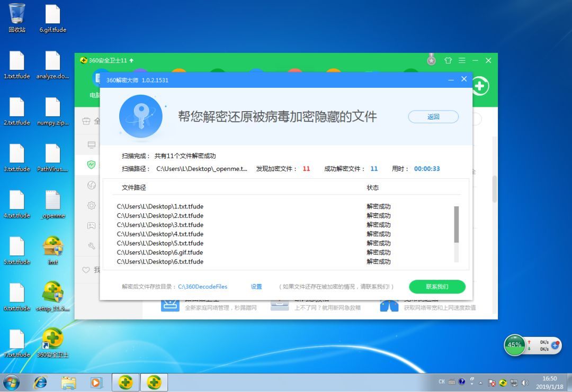This screenshot has height=392, width=572.
Task: Select the inst installer icon
Action: click(x=53, y=250)
